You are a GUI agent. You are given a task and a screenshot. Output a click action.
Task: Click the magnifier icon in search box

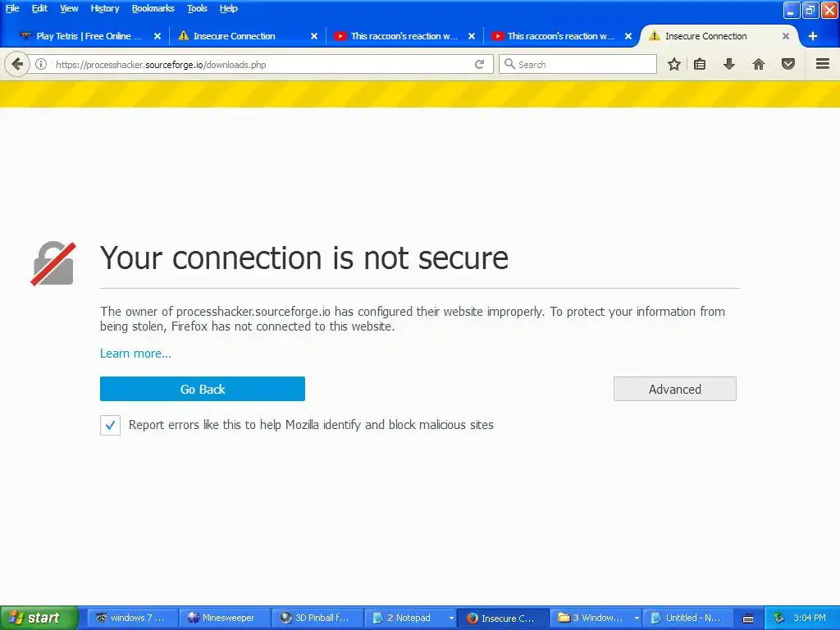(509, 64)
